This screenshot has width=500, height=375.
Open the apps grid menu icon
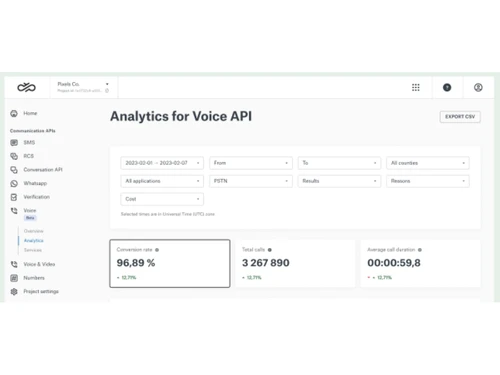click(x=415, y=87)
